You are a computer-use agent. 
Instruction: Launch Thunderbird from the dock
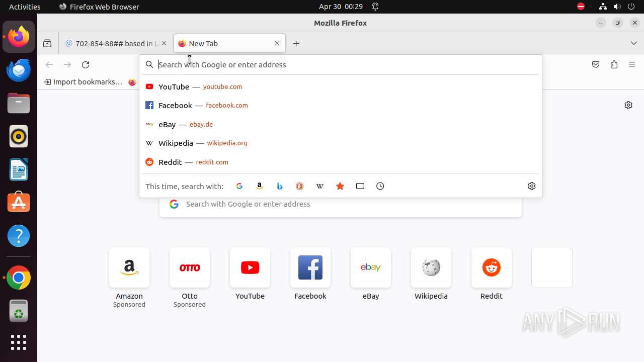point(19,70)
